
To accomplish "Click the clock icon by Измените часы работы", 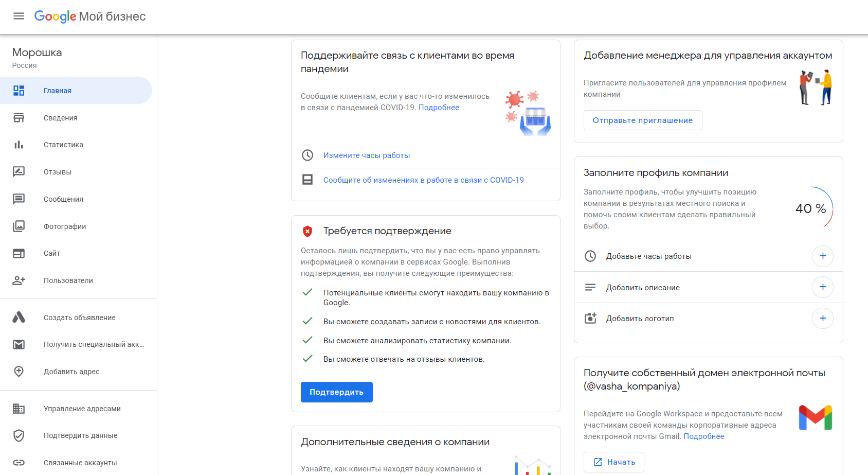I will tap(308, 155).
